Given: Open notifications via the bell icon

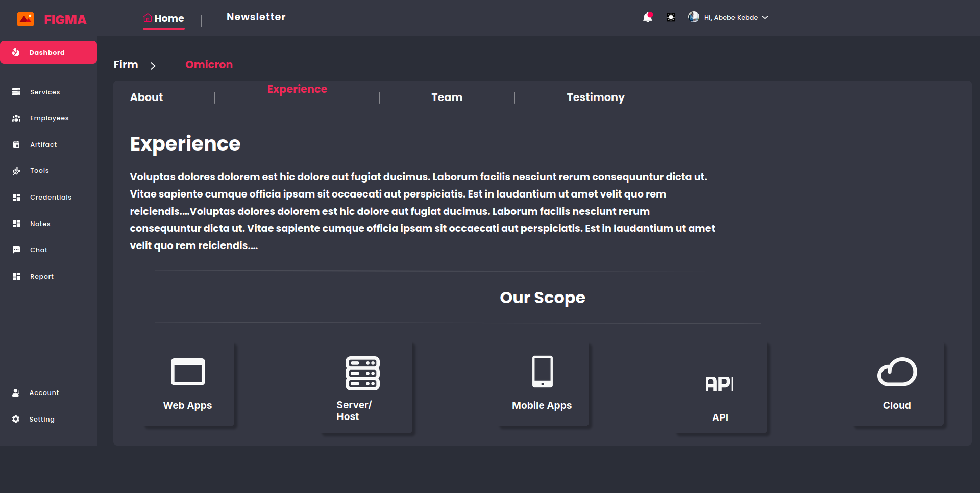Looking at the screenshot, I should 647,17.
